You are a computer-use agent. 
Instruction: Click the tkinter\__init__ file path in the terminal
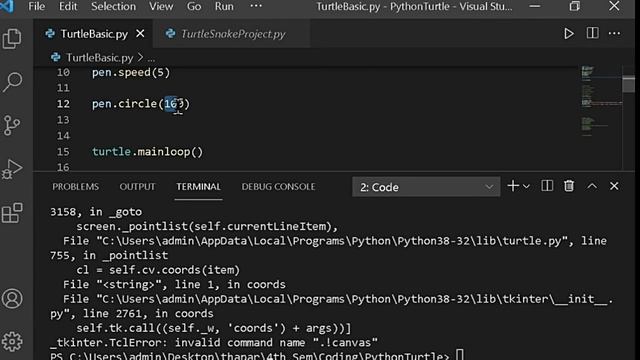coord(358,299)
